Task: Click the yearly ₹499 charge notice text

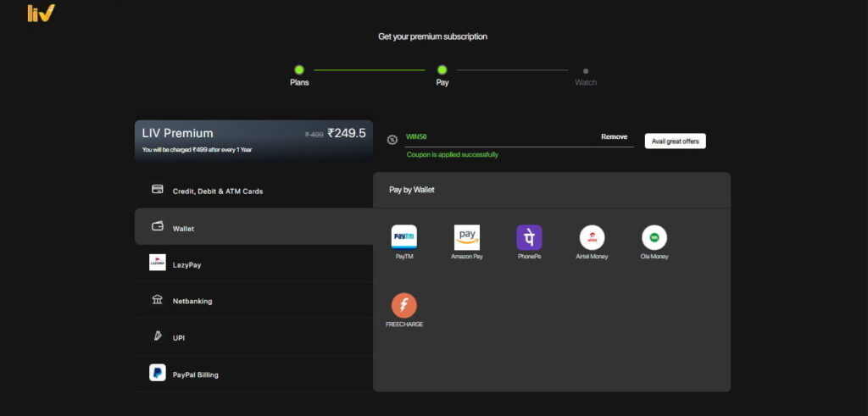Action: click(x=197, y=149)
